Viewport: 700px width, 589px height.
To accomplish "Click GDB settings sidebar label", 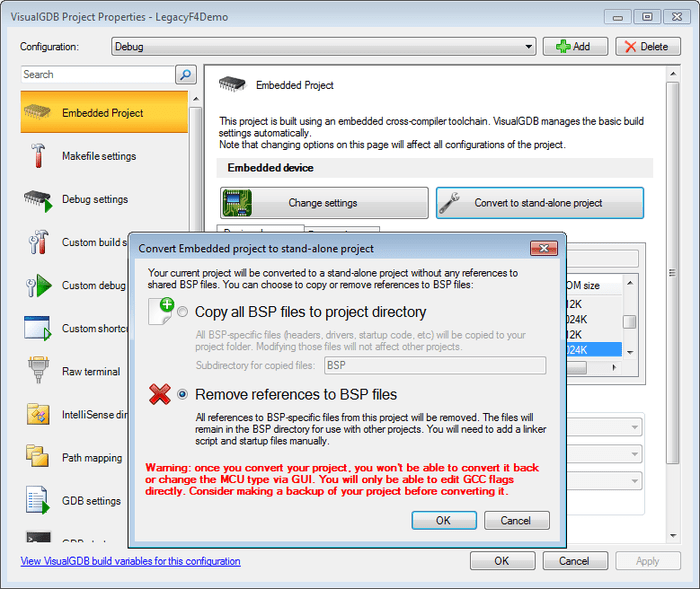I will pos(92,501).
